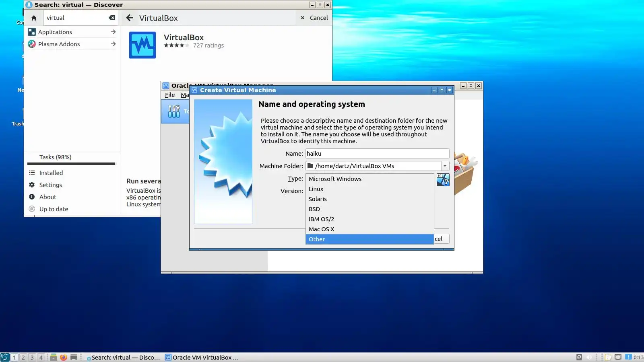Open the Installed apps list
The height and width of the screenshot is (362, 644).
(51, 173)
